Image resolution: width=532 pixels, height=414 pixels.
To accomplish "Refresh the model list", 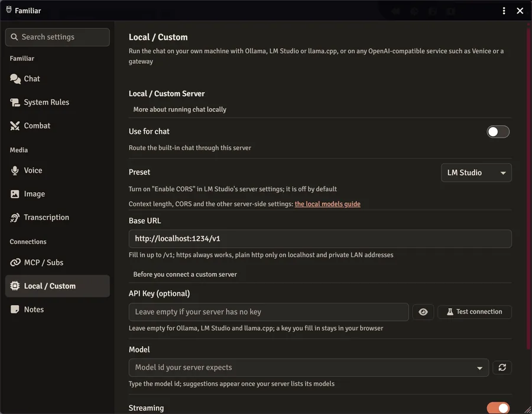I will click(x=502, y=367).
